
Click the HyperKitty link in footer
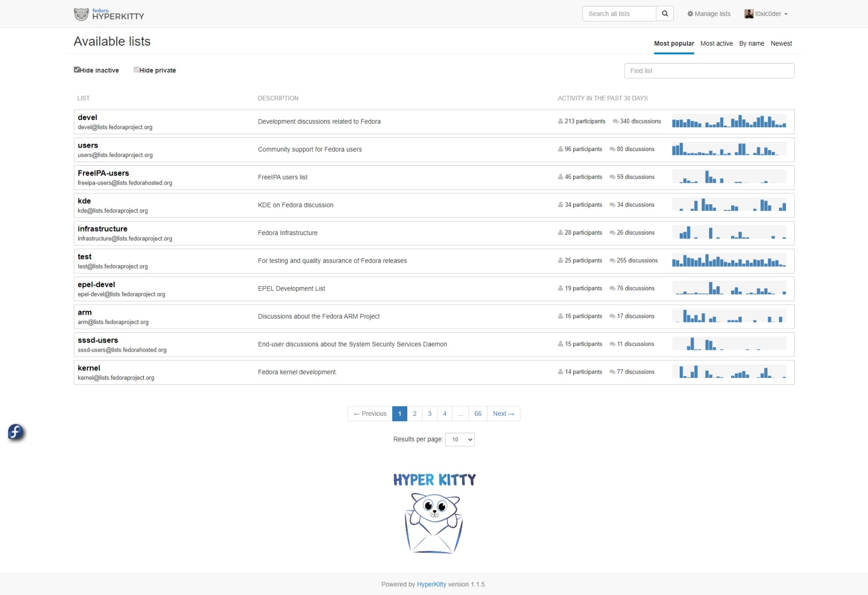click(x=432, y=584)
